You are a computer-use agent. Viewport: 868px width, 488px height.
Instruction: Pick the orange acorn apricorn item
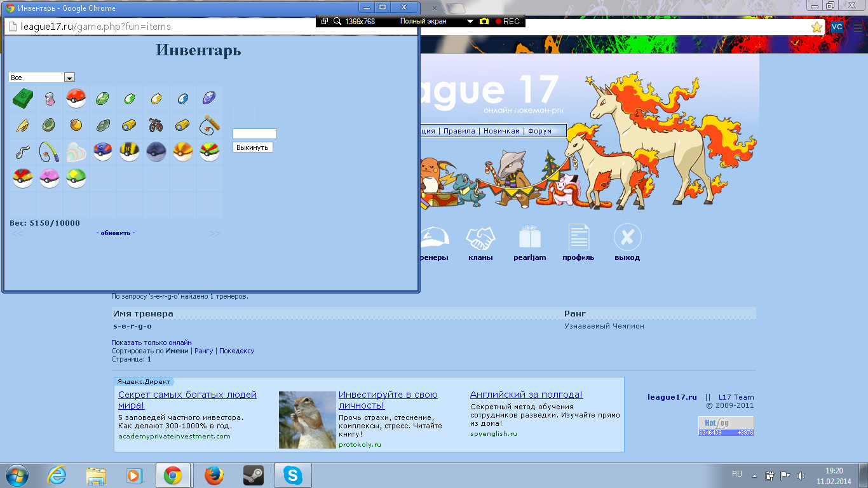(76, 125)
